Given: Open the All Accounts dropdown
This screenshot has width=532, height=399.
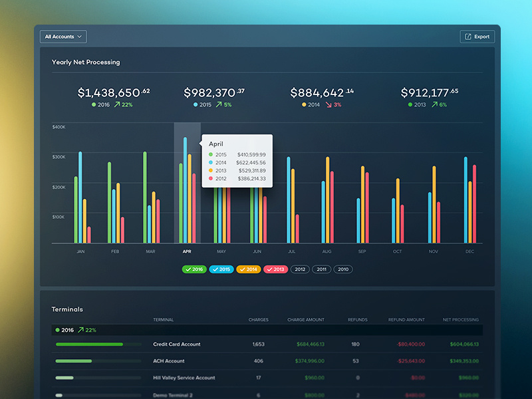Looking at the screenshot, I should 63,37.
